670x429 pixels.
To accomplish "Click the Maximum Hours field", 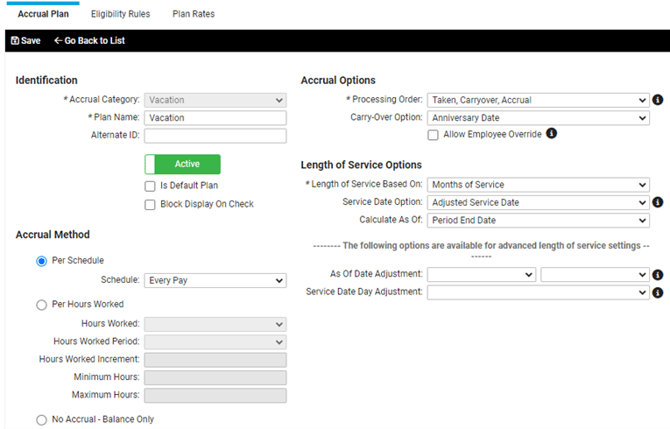I will click(215, 396).
